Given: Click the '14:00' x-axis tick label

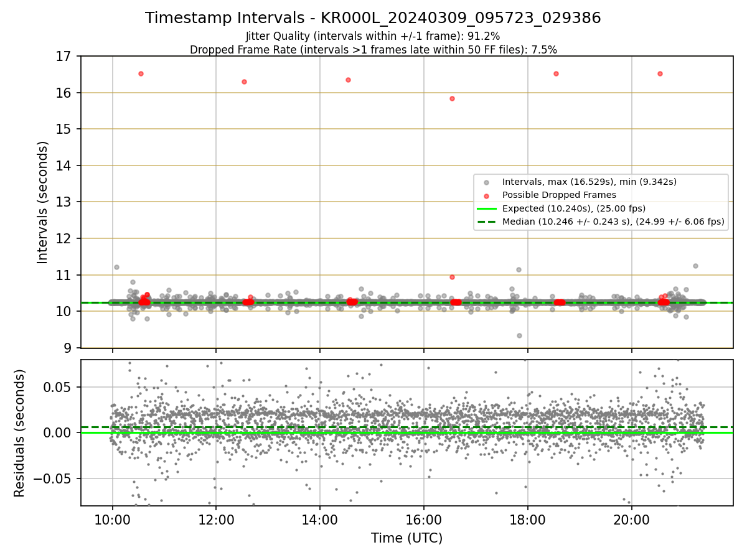Looking at the screenshot, I should point(320,520).
